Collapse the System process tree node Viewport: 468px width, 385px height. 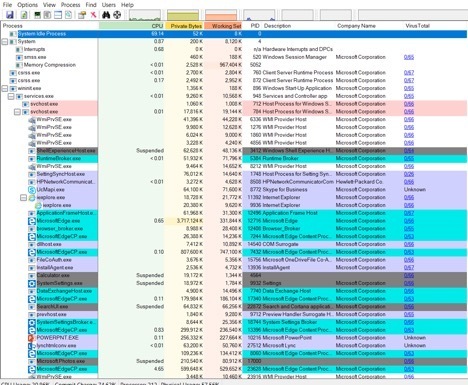click(5, 42)
